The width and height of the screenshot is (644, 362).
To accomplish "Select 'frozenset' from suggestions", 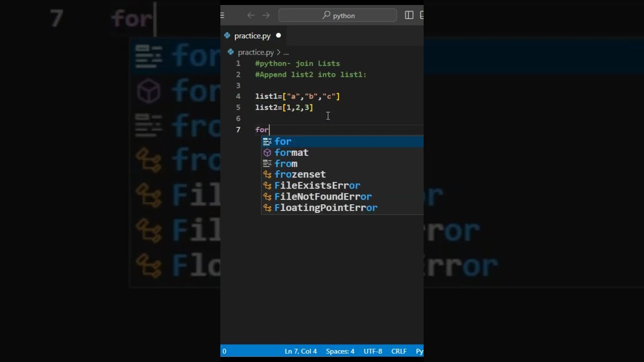I will [342, 174].
